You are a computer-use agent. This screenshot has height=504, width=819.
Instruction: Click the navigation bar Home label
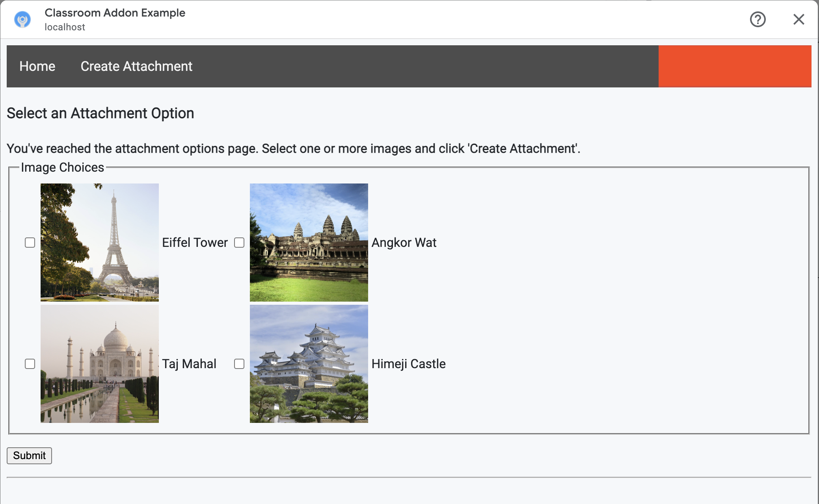(x=37, y=66)
